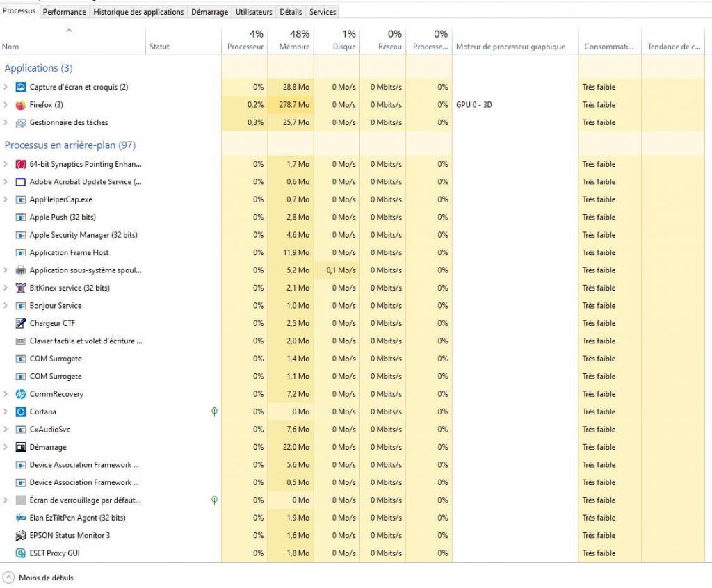Viewport: 712px width, 588px height.
Task: Click the Cortana process icon
Action: (20, 411)
